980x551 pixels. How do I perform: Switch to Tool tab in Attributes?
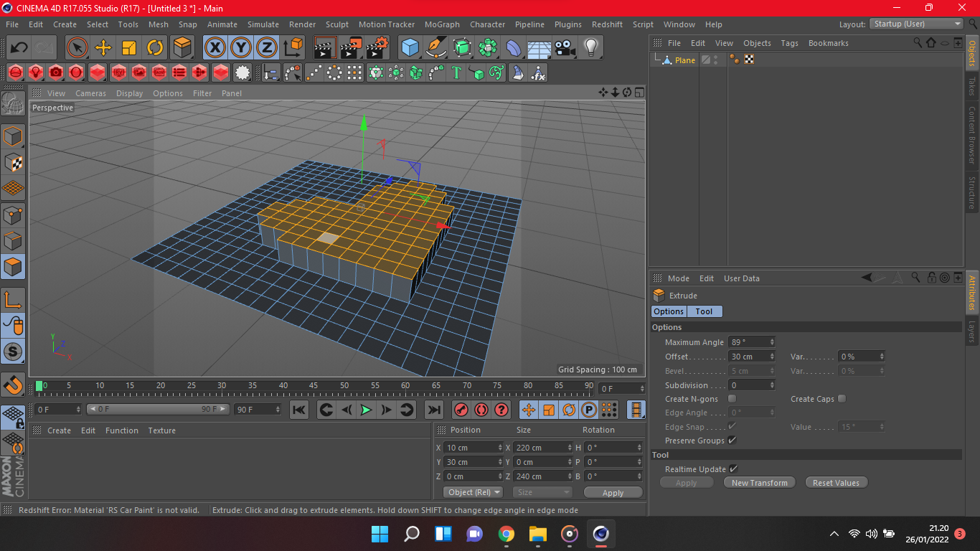(705, 311)
